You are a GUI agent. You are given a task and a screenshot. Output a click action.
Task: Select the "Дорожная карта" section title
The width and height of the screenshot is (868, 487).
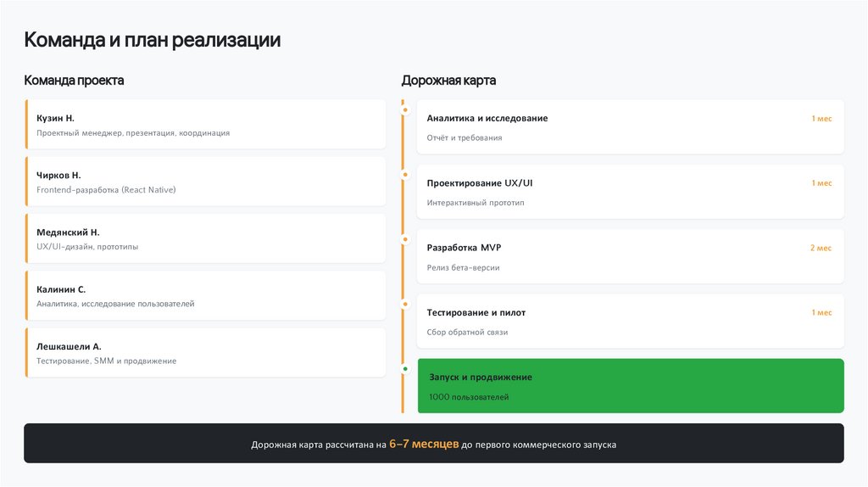pos(448,81)
